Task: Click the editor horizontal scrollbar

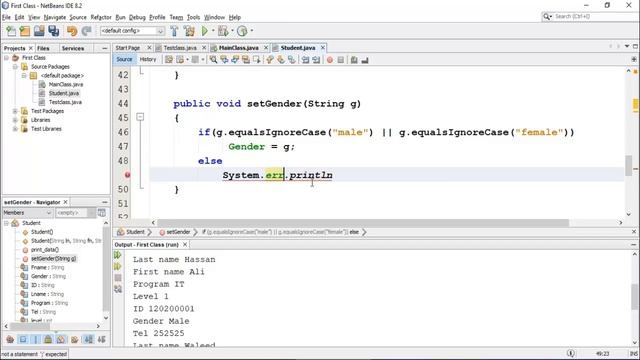Action: [363, 223]
